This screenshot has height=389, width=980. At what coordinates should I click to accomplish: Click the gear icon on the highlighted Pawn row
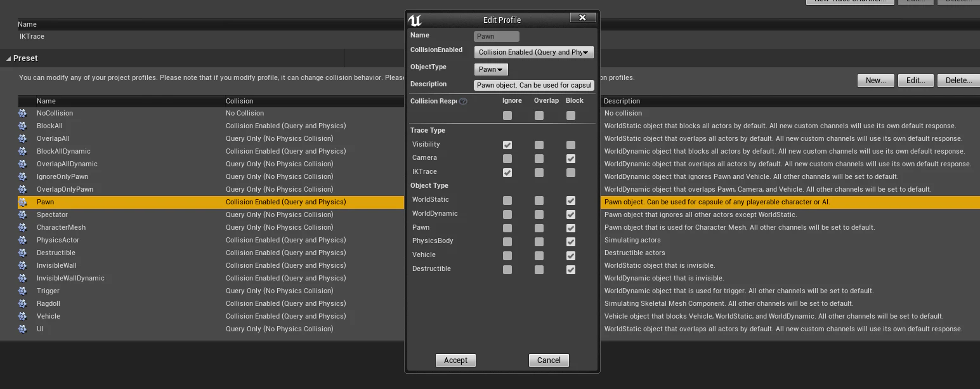[22, 202]
